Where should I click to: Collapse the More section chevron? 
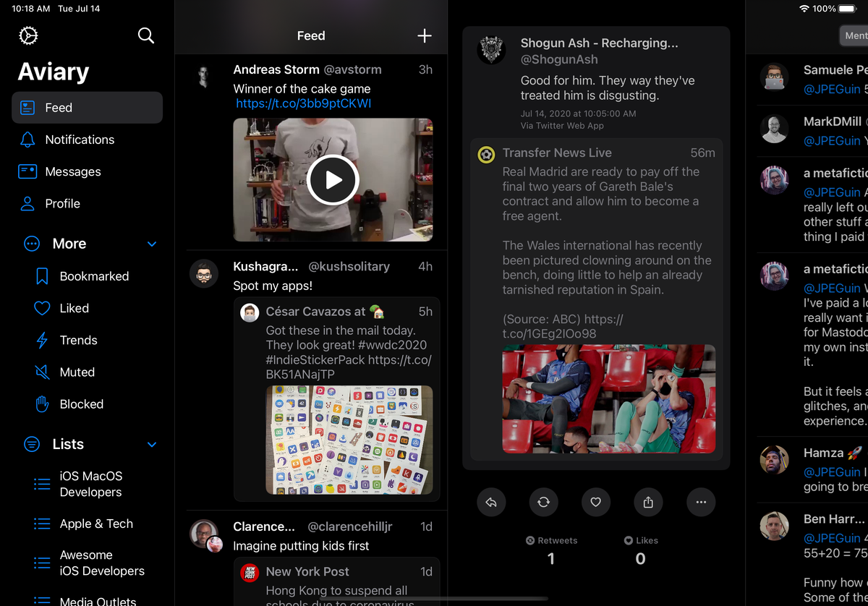coord(152,244)
